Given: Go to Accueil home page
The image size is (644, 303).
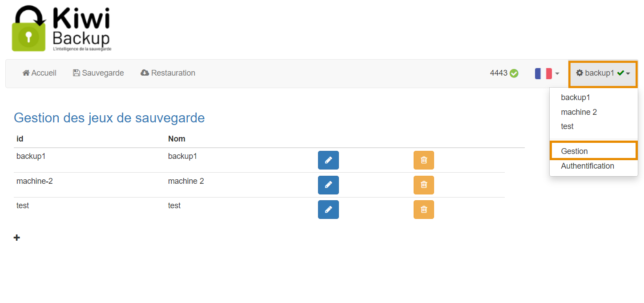Looking at the screenshot, I should (40, 73).
